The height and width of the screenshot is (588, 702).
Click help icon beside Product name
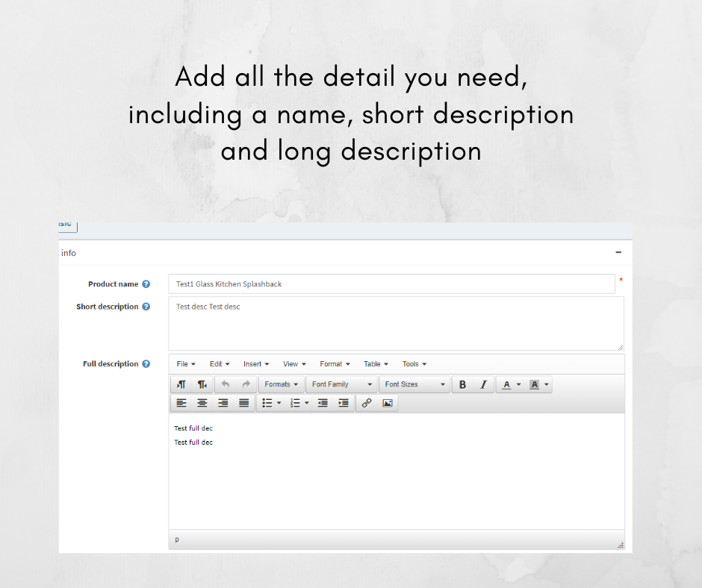(x=146, y=284)
